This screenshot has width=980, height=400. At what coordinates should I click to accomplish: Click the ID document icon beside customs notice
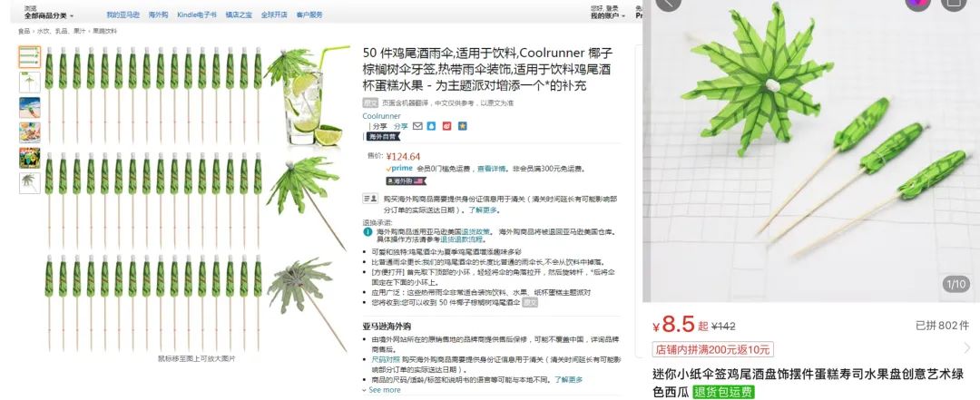point(370,199)
